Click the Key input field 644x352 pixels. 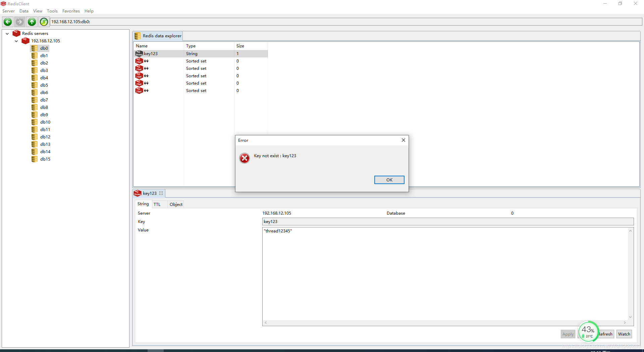tap(448, 222)
